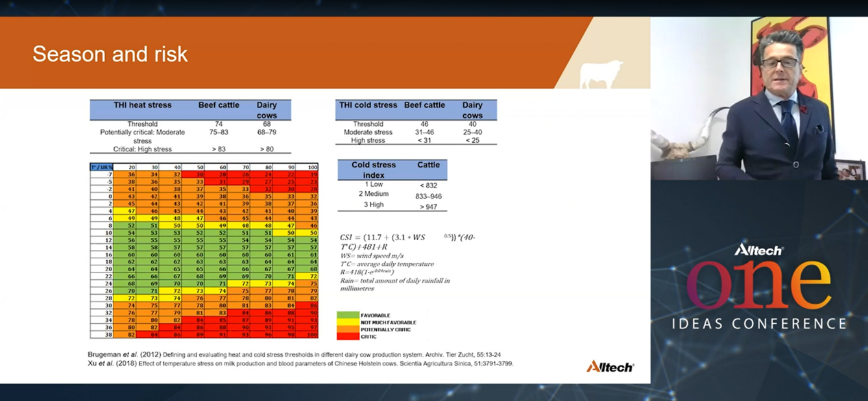Click 'T°C= average daily temperature' definition

pyautogui.click(x=386, y=264)
